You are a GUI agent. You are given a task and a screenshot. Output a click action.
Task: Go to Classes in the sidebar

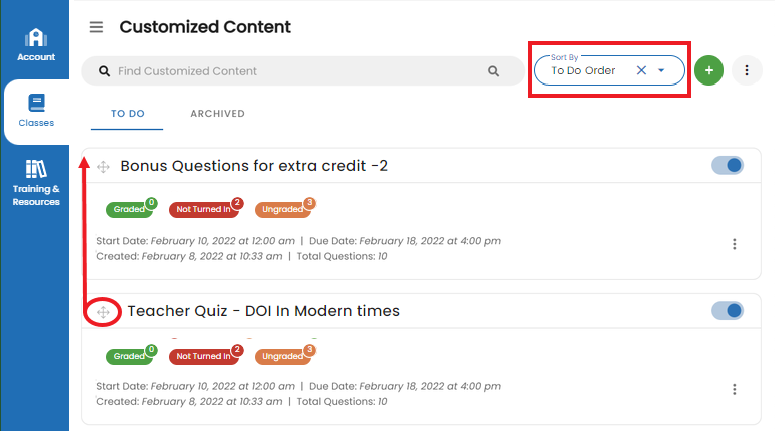36,111
